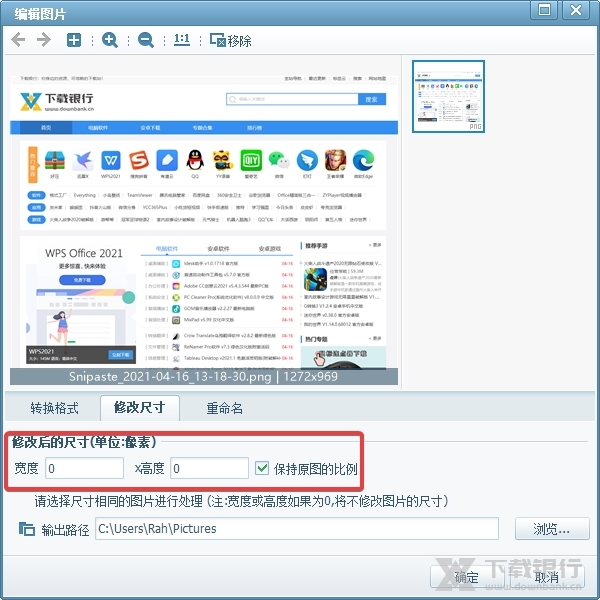Click the output path field

pyautogui.click(x=297, y=529)
